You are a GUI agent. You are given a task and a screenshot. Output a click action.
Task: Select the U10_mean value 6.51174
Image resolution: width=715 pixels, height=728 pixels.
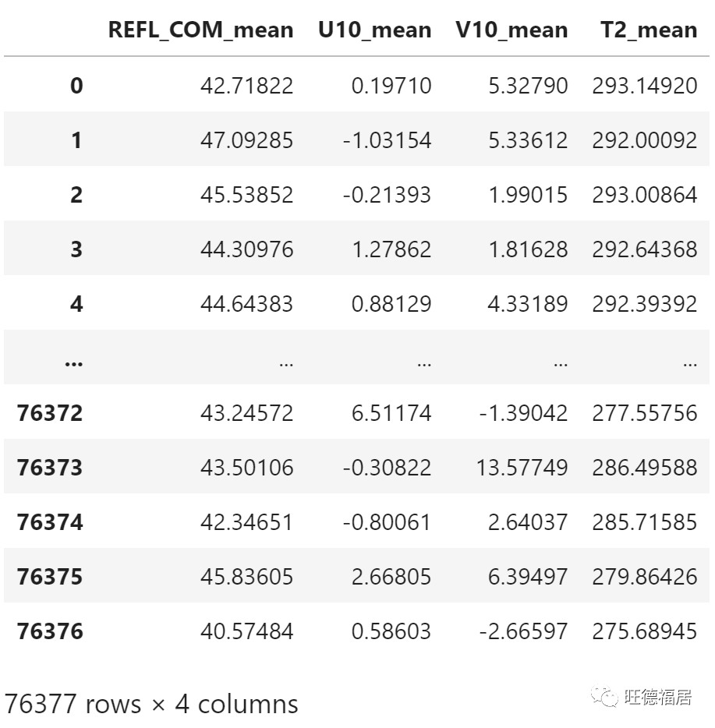point(391,413)
